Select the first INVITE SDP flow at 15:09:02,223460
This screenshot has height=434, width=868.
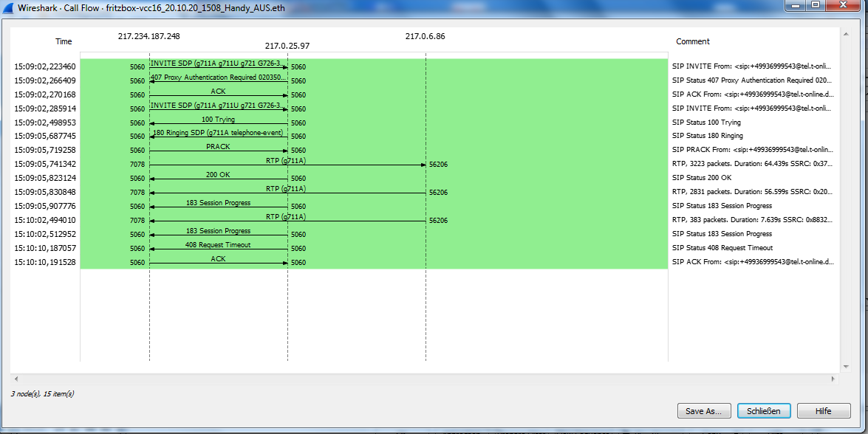click(218, 63)
